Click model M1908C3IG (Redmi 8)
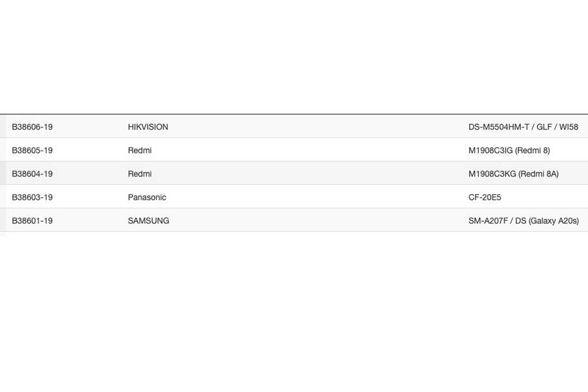The height and width of the screenshot is (392, 588). (x=509, y=150)
